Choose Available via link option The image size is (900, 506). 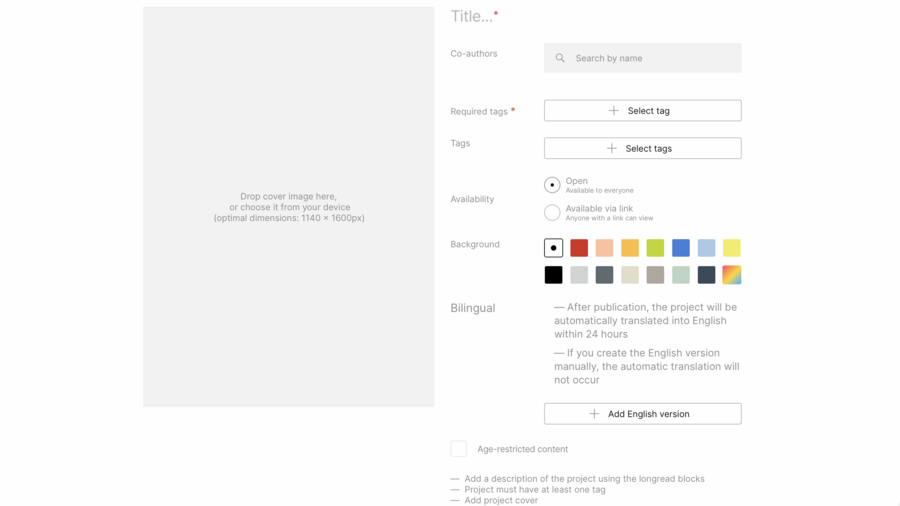click(552, 212)
